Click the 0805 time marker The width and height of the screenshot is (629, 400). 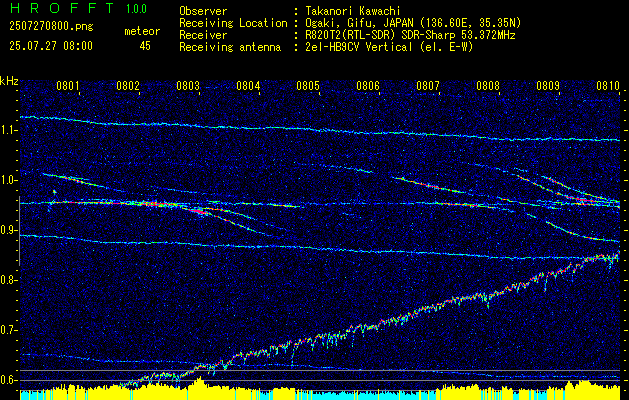pos(308,86)
